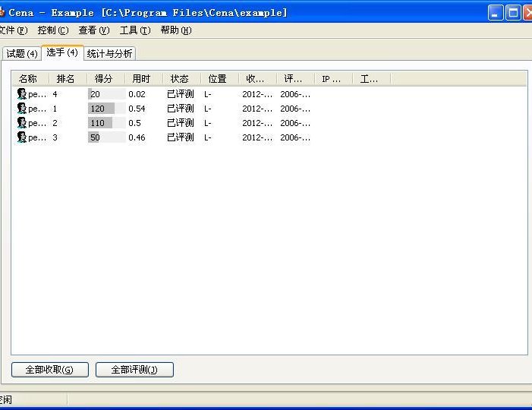The image size is (532, 410).
Task: Sort by 排名 column header
Action: click(x=68, y=79)
